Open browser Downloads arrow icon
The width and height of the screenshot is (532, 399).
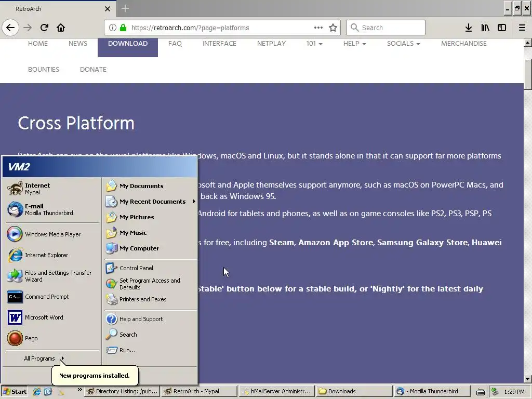(469, 28)
